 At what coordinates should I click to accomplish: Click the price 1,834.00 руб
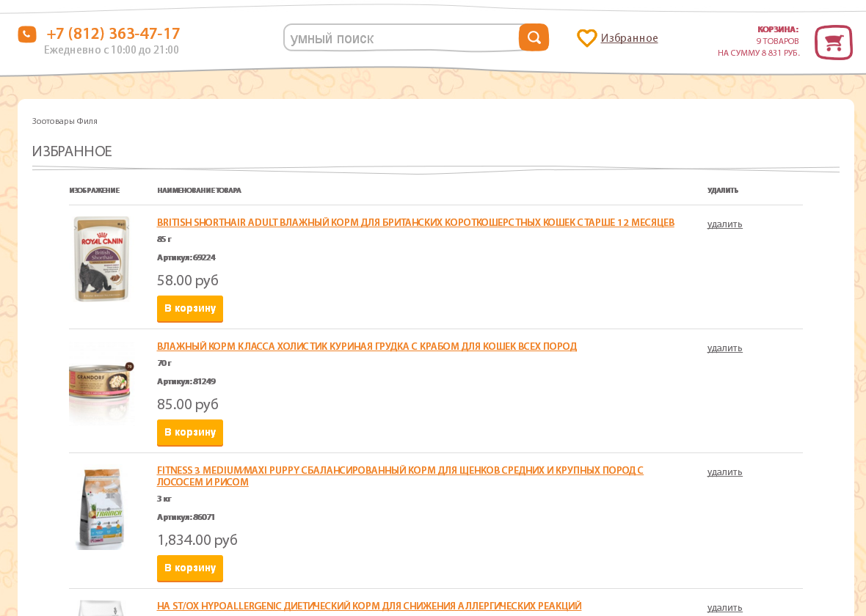tap(197, 540)
